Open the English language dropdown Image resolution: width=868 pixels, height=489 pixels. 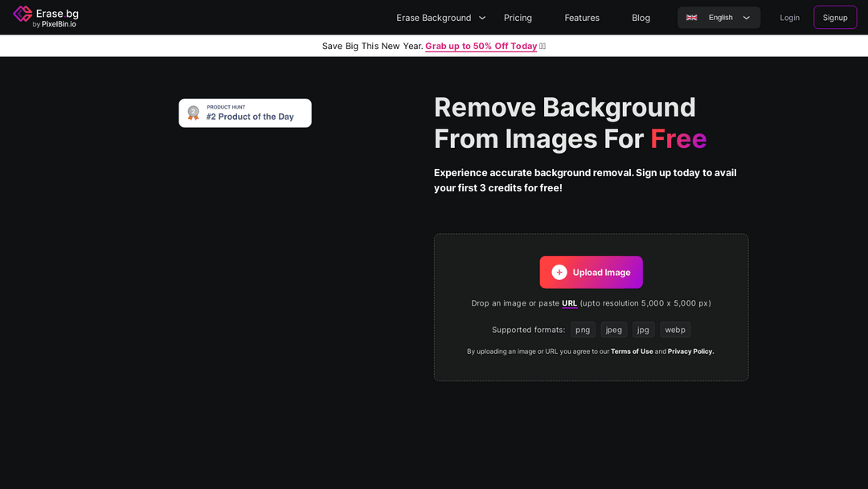click(x=719, y=18)
